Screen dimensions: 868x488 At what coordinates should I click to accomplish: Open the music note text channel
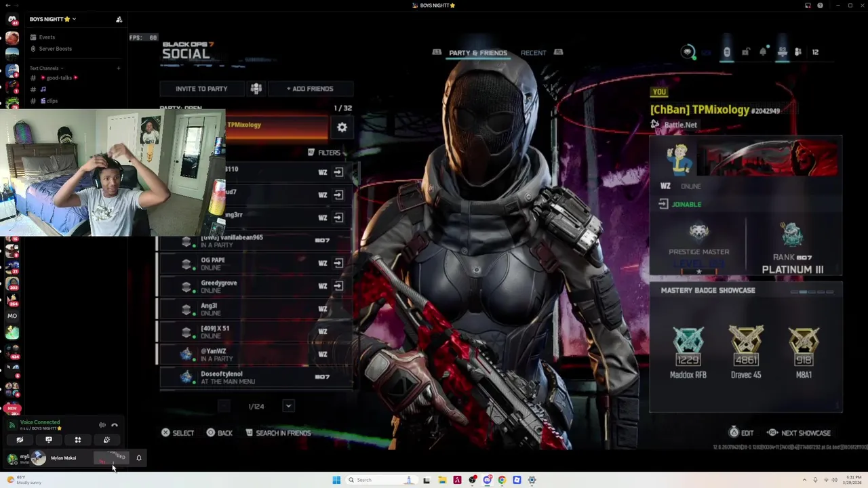click(x=43, y=89)
